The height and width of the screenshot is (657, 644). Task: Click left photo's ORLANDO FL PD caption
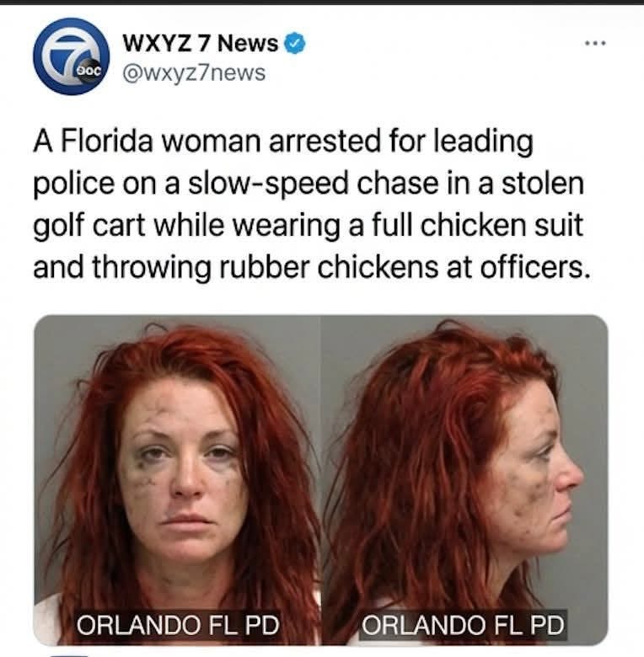[x=178, y=625]
